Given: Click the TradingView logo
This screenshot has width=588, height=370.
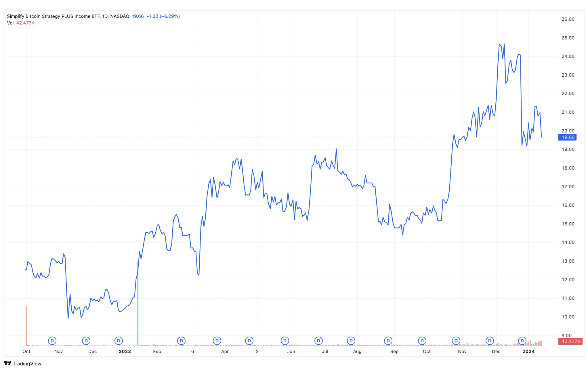Looking at the screenshot, I should (x=22, y=364).
